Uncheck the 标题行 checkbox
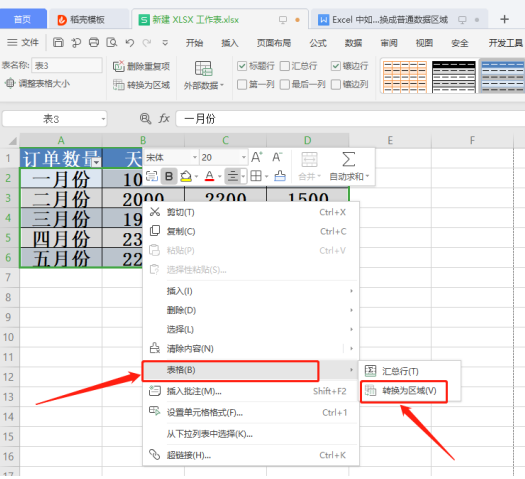This screenshot has height=479, width=525. [x=242, y=66]
